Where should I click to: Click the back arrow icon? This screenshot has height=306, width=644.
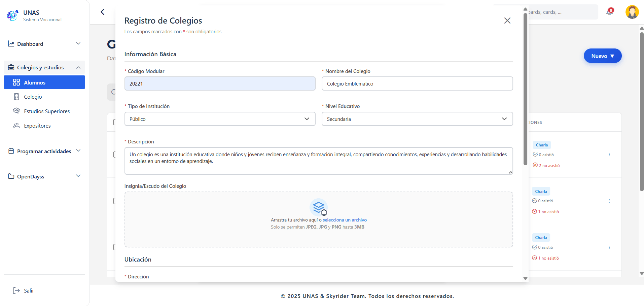coord(103,12)
